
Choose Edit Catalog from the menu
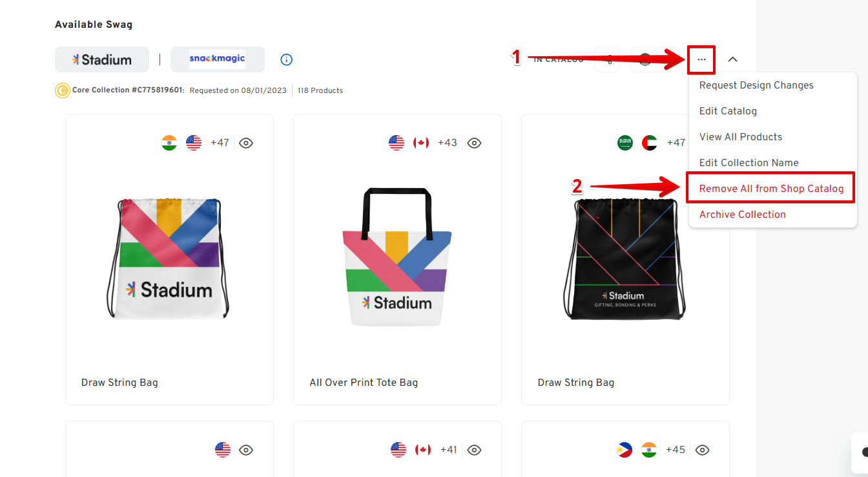click(728, 111)
